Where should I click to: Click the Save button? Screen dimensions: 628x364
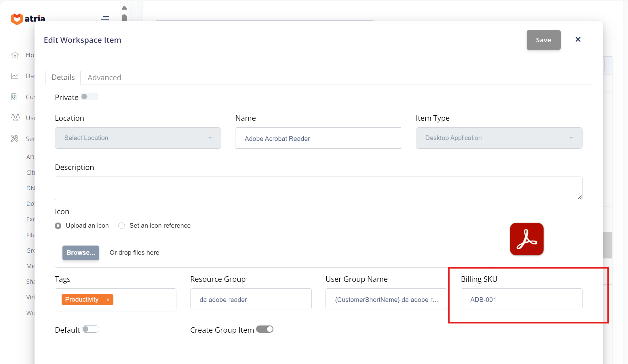(x=543, y=40)
